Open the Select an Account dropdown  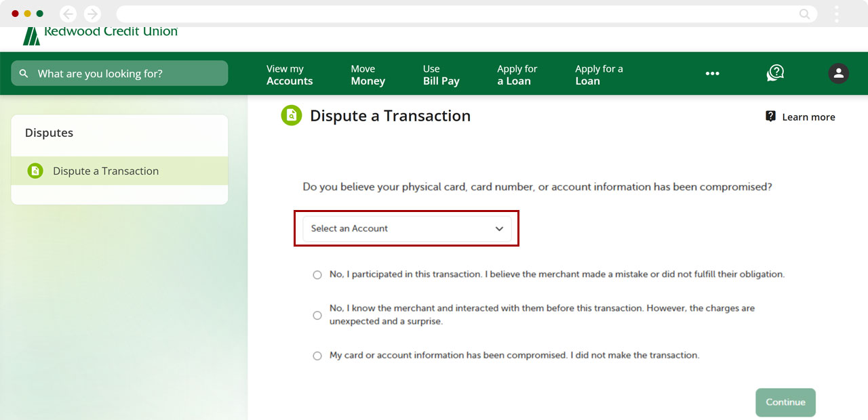pos(406,229)
